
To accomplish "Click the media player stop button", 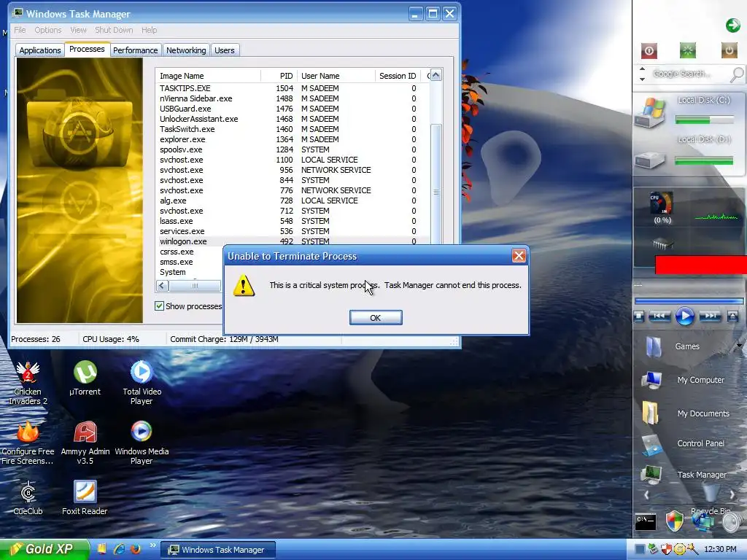I will pos(639,316).
